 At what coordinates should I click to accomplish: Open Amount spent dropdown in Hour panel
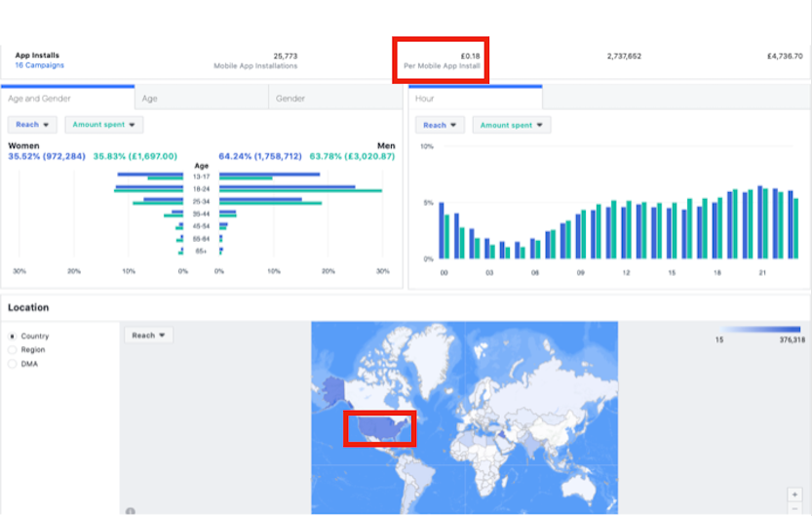click(x=511, y=126)
